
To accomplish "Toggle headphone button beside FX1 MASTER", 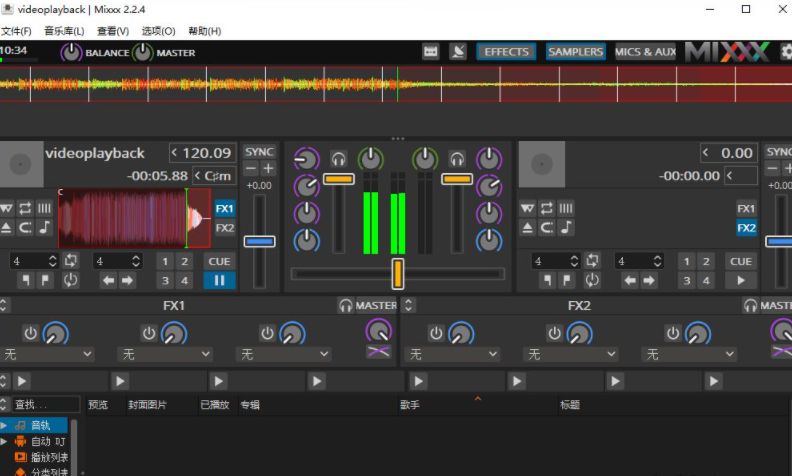I will tap(345, 305).
